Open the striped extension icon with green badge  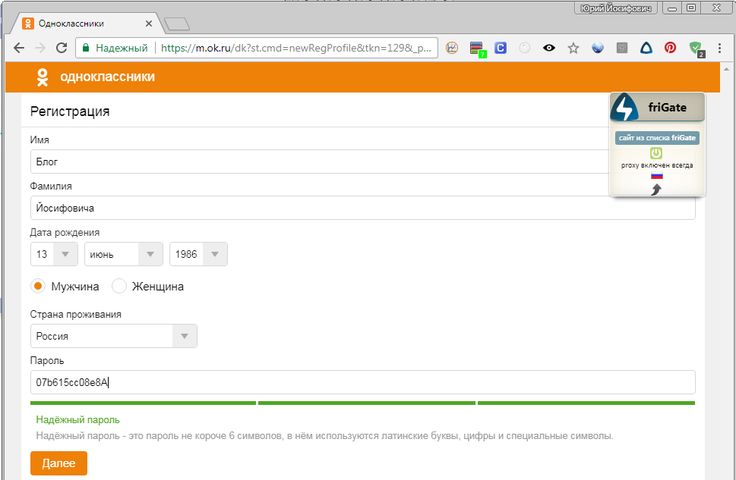click(x=477, y=48)
